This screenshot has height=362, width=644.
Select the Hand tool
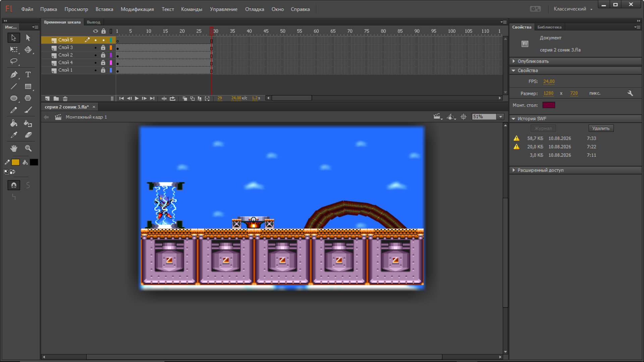coord(14,148)
